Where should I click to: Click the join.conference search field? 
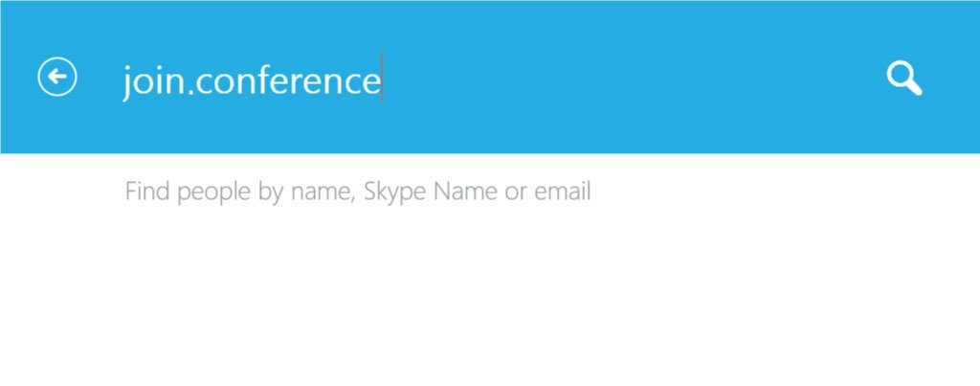click(487, 80)
